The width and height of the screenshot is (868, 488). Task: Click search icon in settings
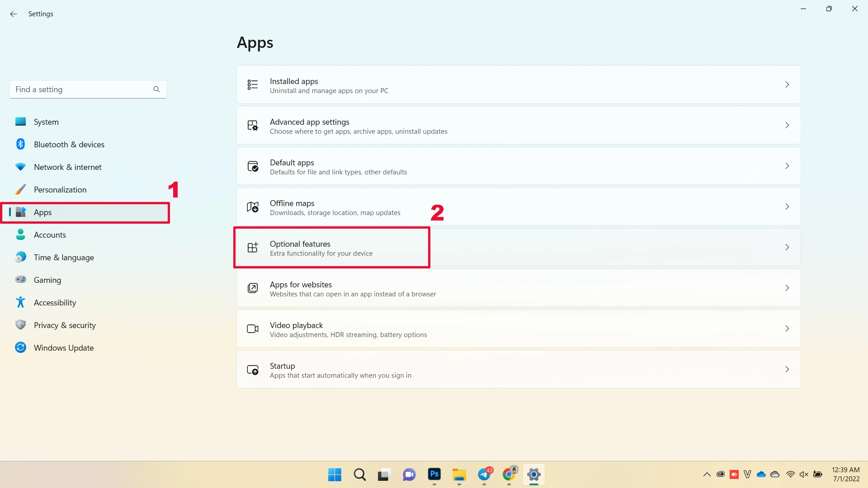[156, 89]
